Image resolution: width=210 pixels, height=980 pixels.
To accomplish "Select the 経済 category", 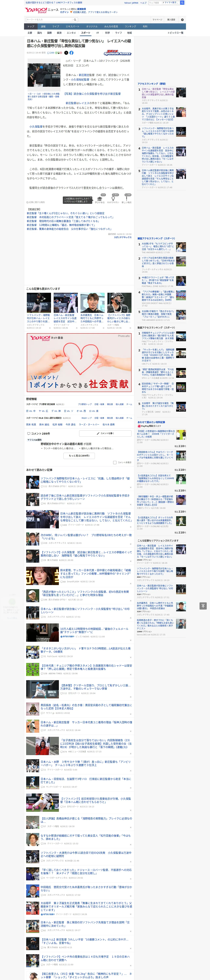I will click(59, 33).
